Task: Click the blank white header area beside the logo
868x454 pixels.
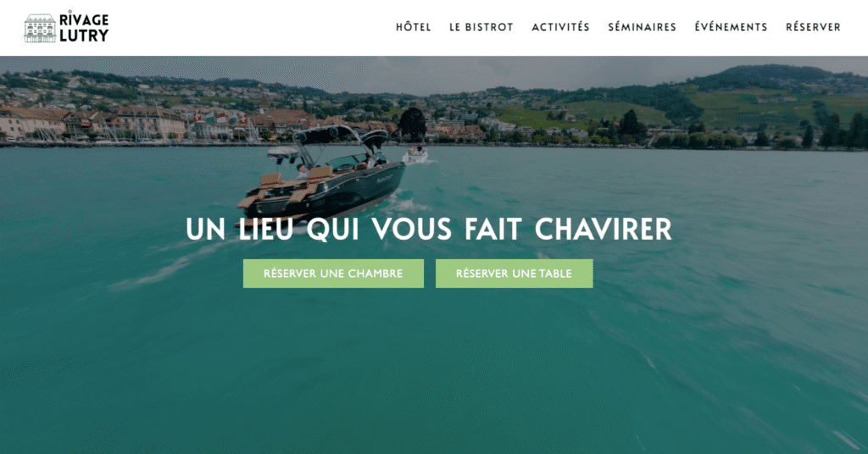Action: click(x=249, y=28)
